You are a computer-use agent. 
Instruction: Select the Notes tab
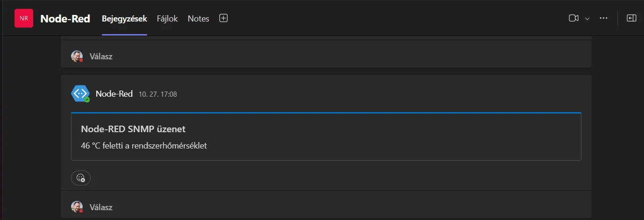(198, 19)
